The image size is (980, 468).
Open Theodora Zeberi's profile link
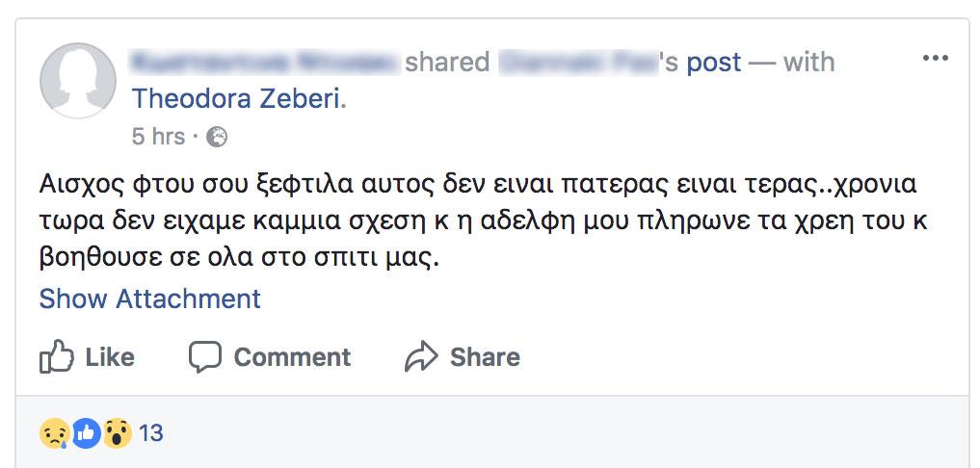click(236, 98)
